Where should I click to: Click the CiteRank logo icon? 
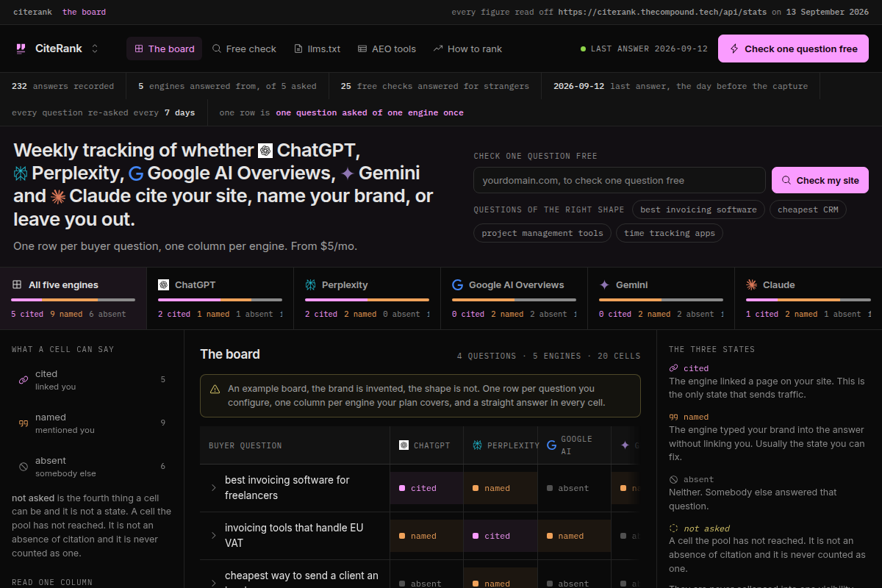click(21, 49)
